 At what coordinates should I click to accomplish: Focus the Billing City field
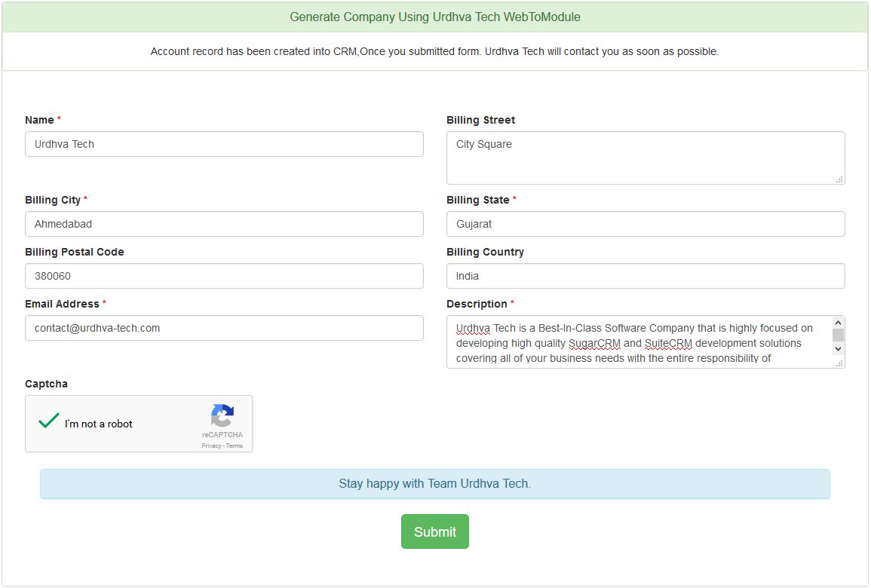click(224, 225)
